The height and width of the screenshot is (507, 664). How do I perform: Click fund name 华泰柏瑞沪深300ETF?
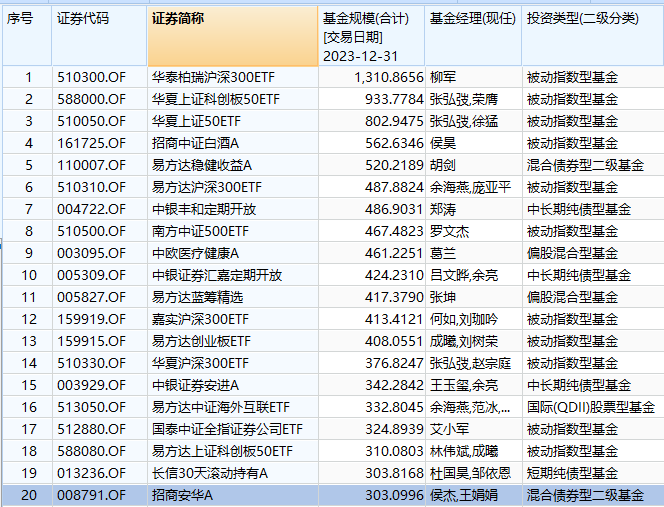coord(213,77)
